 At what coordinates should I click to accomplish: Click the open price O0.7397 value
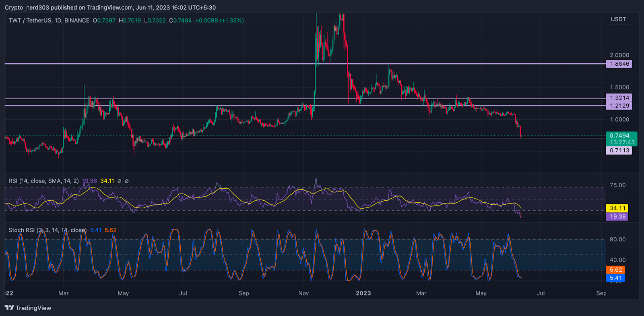tap(104, 20)
